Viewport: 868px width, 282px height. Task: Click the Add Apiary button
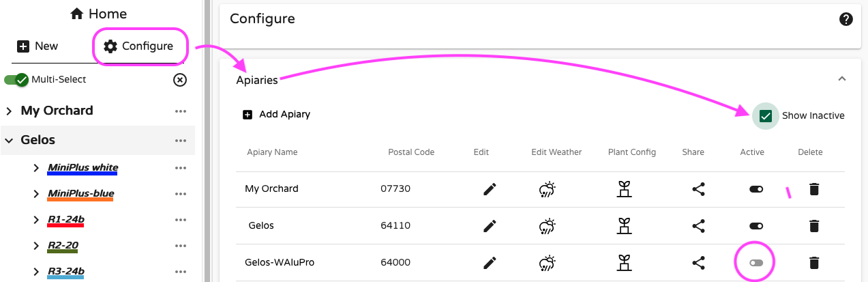click(x=277, y=115)
